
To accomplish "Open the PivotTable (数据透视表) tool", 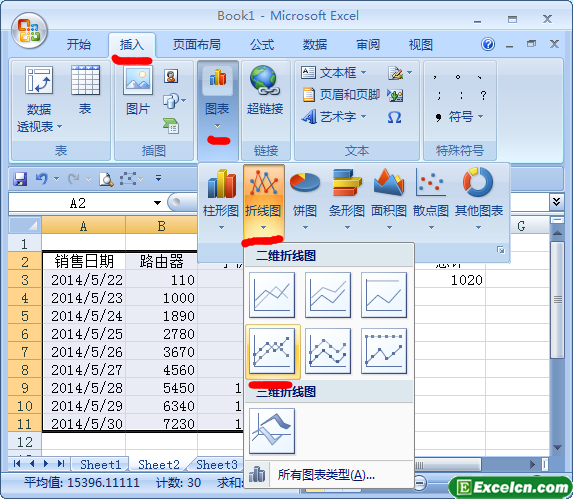I will (39, 99).
